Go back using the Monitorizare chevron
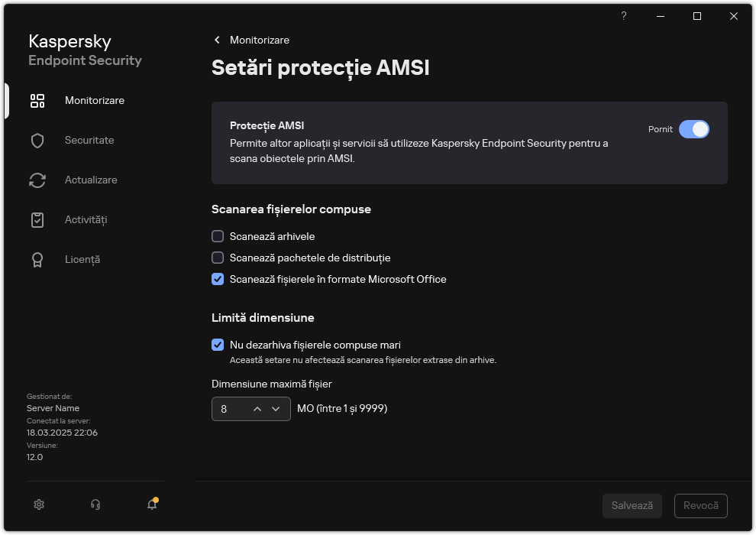The width and height of the screenshot is (756, 535). (216, 40)
